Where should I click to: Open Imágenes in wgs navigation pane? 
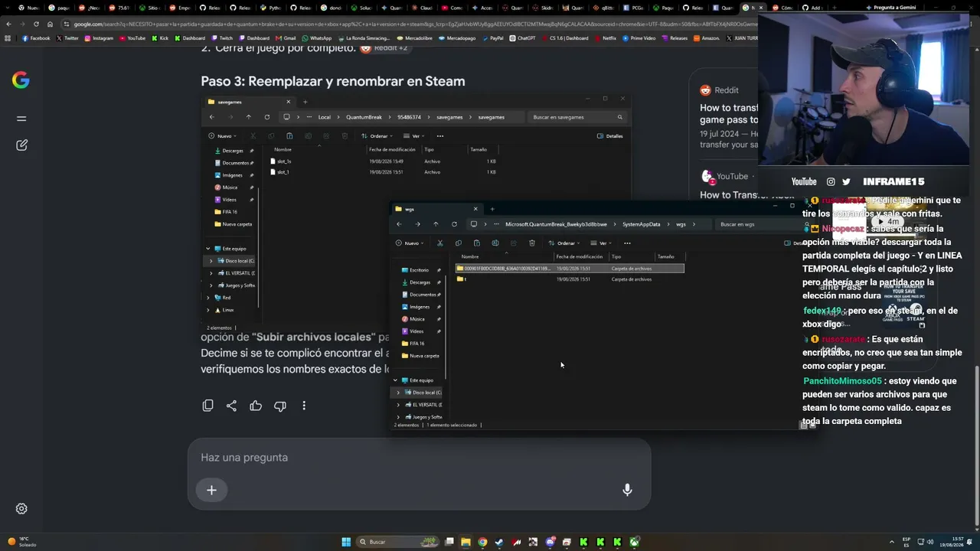[419, 307]
